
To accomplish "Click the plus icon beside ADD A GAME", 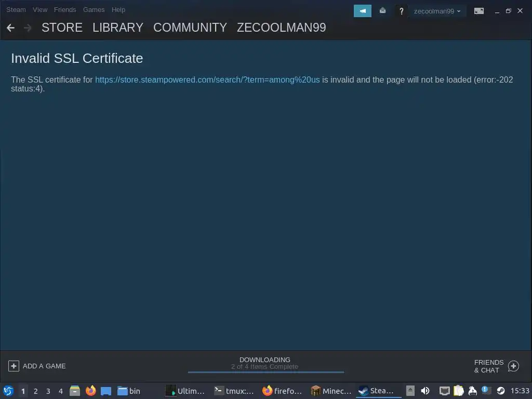I will point(14,366).
